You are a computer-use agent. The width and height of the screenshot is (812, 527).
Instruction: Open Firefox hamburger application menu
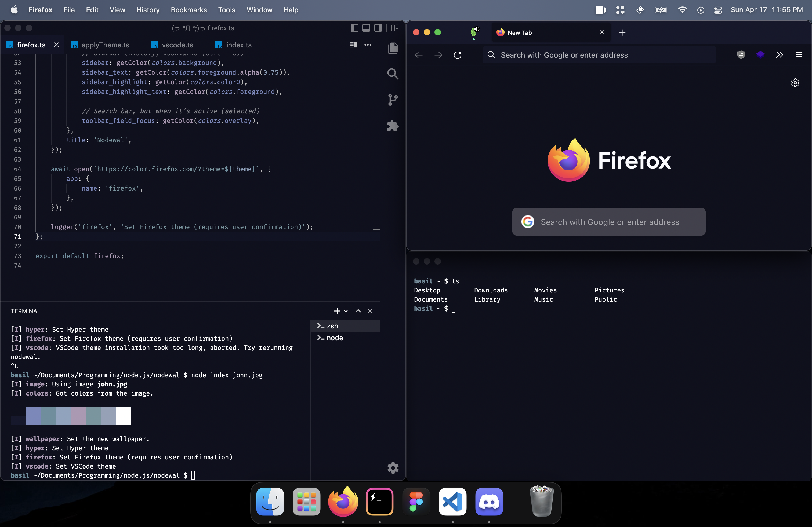799,55
